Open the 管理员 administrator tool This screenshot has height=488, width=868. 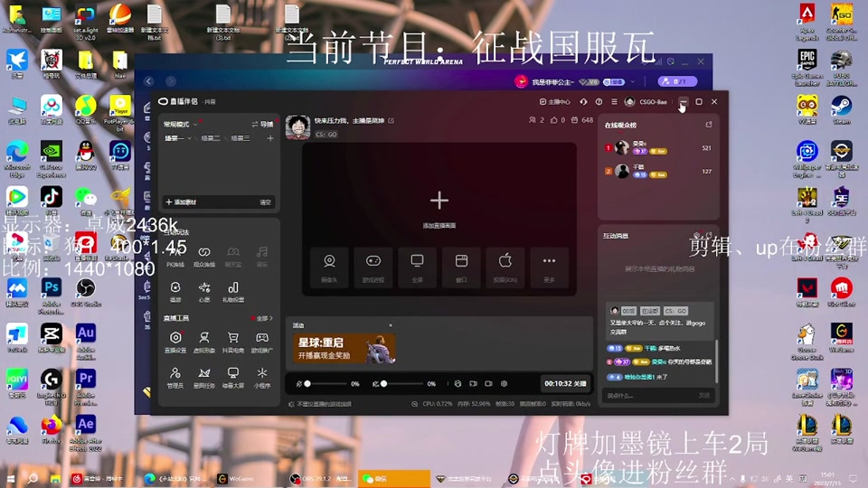pyautogui.click(x=175, y=378)
